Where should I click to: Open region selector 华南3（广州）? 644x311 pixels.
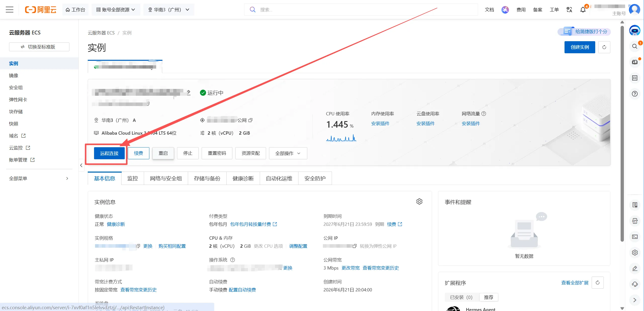click(169, 10)
